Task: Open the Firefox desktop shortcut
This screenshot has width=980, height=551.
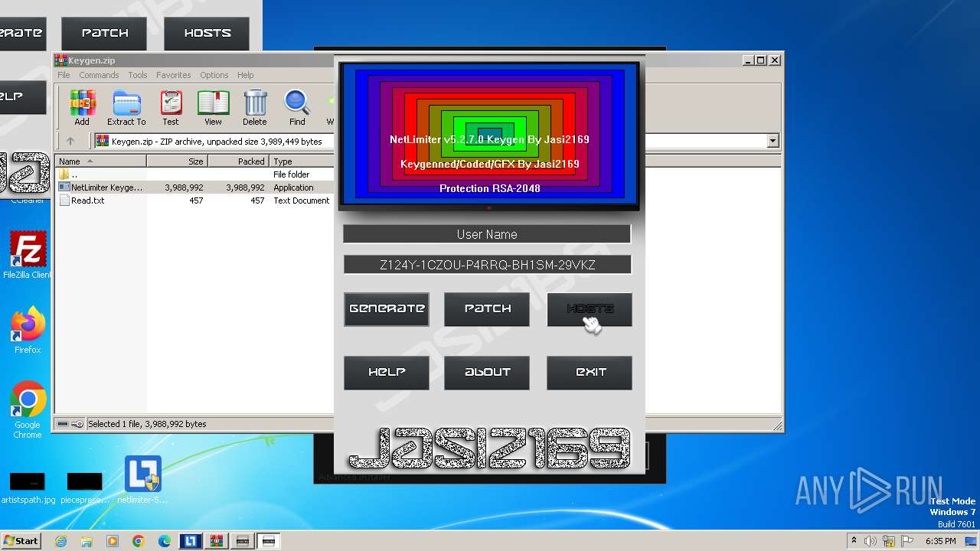Action: click(x=28, y=331)
